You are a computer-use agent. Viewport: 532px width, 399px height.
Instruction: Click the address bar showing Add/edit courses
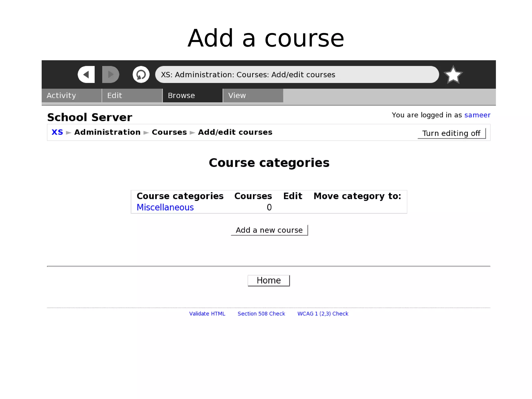click(297, 75)
